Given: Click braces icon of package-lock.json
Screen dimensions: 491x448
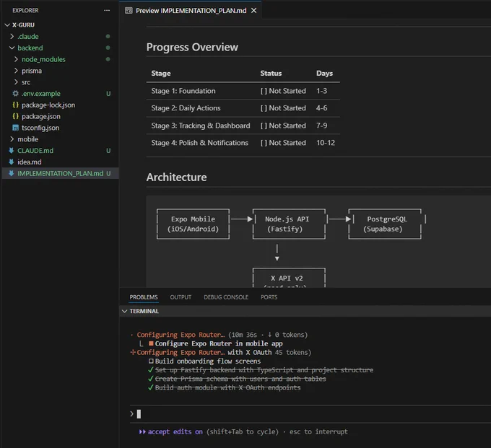Looking at the screenshot, I should pyautogui.click(x=15, y=105).
